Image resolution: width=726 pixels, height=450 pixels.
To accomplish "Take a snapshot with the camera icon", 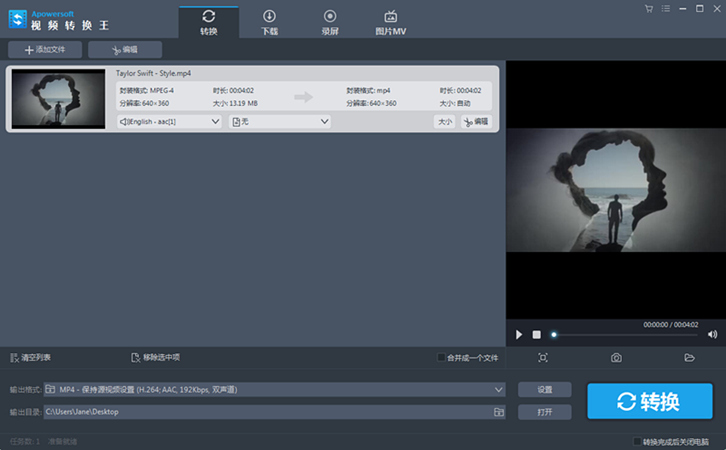I will (616, 358).
